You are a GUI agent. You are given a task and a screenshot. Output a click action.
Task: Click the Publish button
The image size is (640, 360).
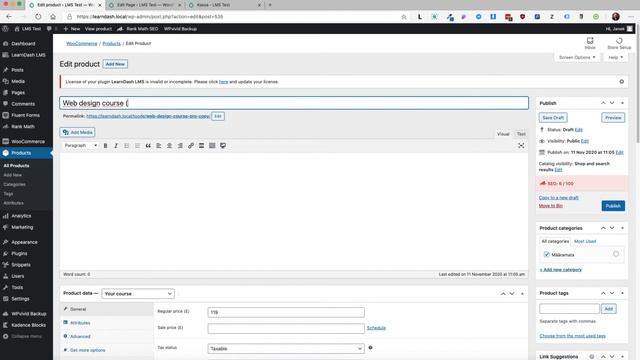[x=613, y=206]
